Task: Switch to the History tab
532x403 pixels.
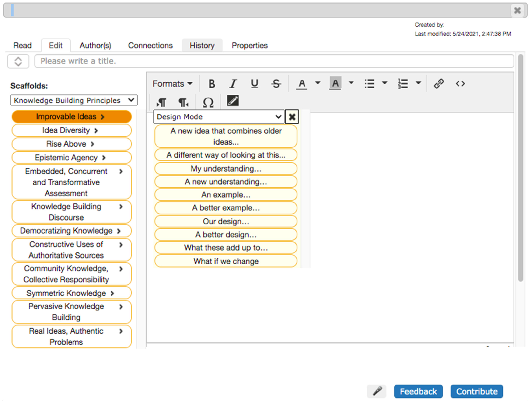Action: coord(202,46)
